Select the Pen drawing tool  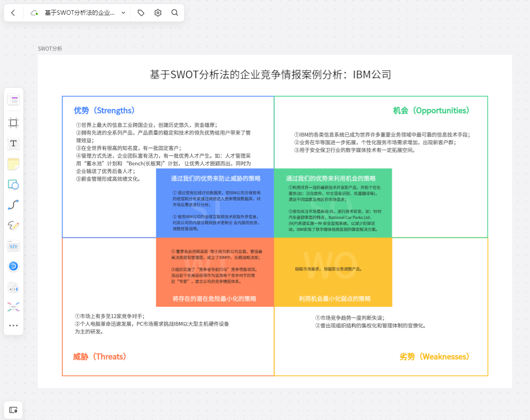click(13, 225)
